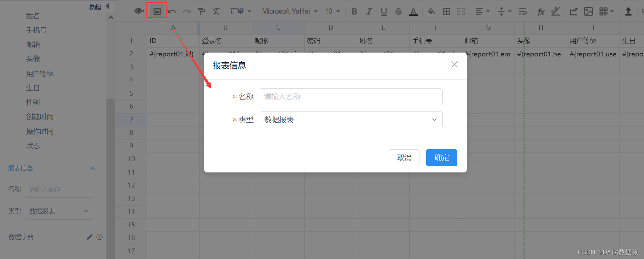Toggle strikethrough formatting
The image size is (644, 259).
click(399, 12)
